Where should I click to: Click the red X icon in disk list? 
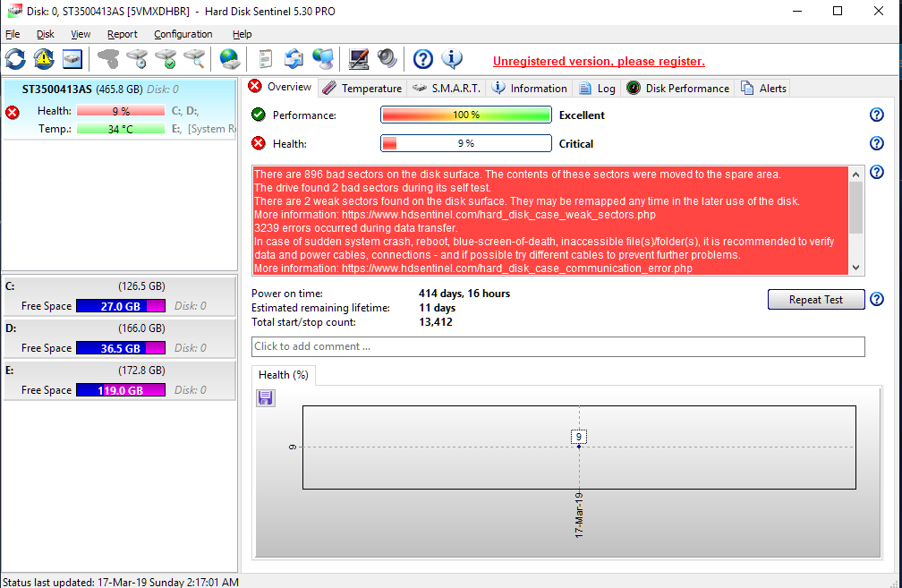[x=13, y=112]
